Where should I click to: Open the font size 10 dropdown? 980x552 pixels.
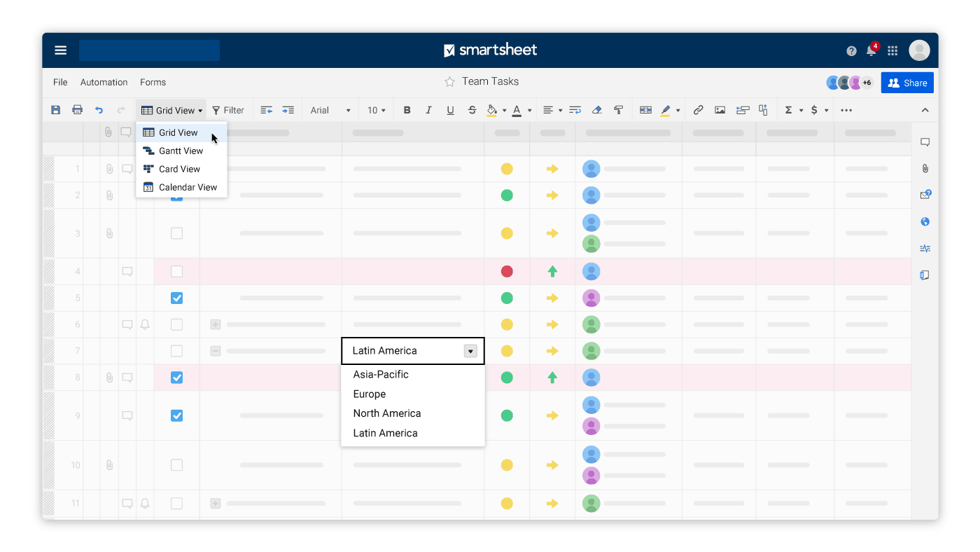[x=377, y=110]
